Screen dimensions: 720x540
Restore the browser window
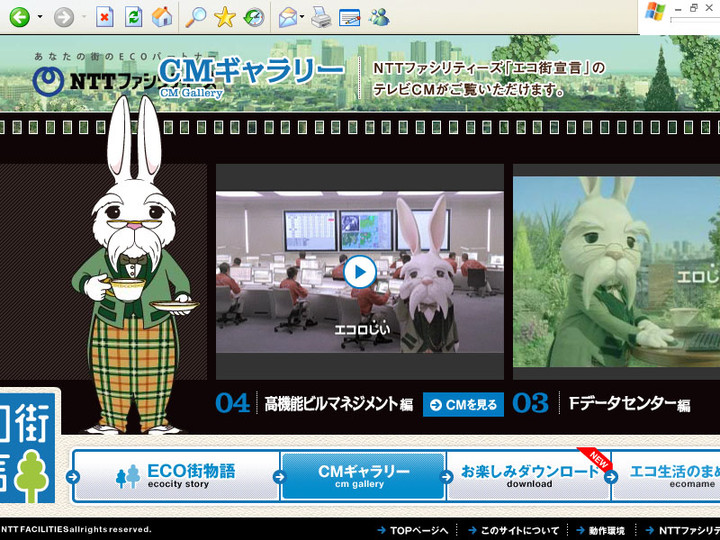coord(693,8)
